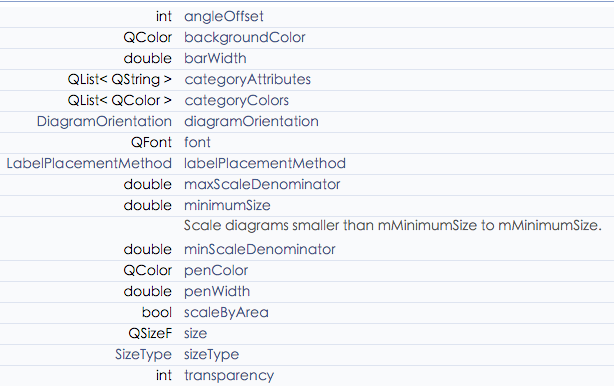Follow the scaleByArea link

pyautogui.click(x=226, y=312)
